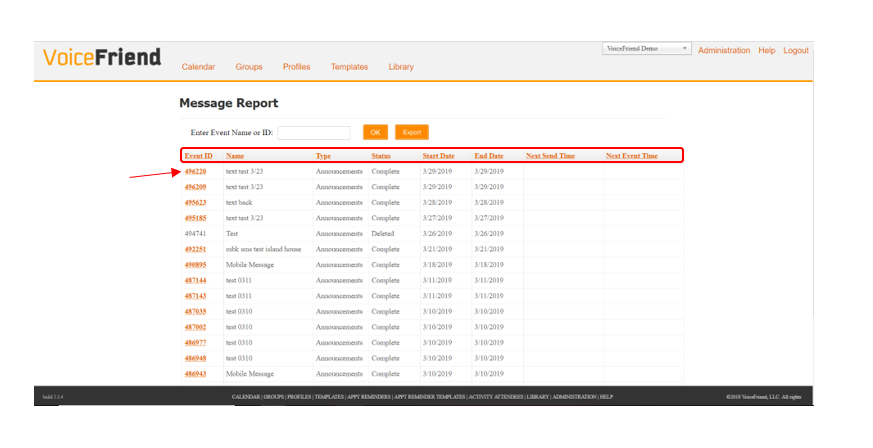Screen dimensions: 873x448
Task: Click the 'Deleted' status cell
Action: (x=382, y=234)
